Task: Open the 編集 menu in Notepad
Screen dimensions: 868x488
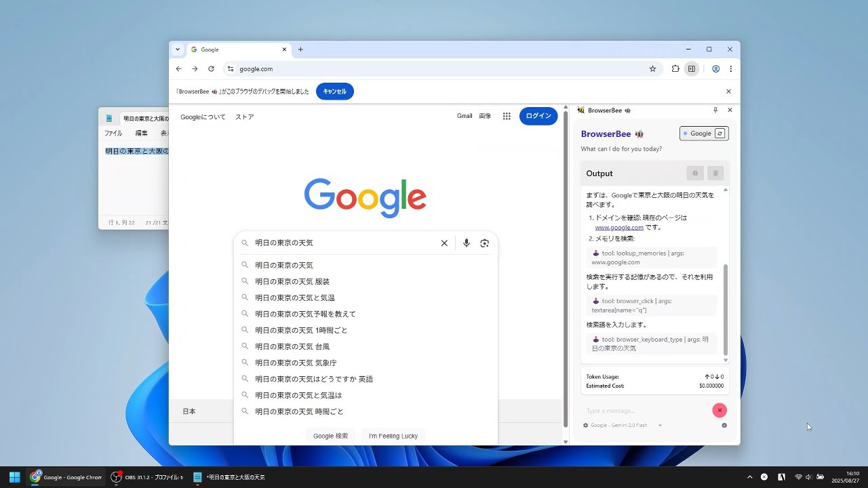Action: click(141, 134)
